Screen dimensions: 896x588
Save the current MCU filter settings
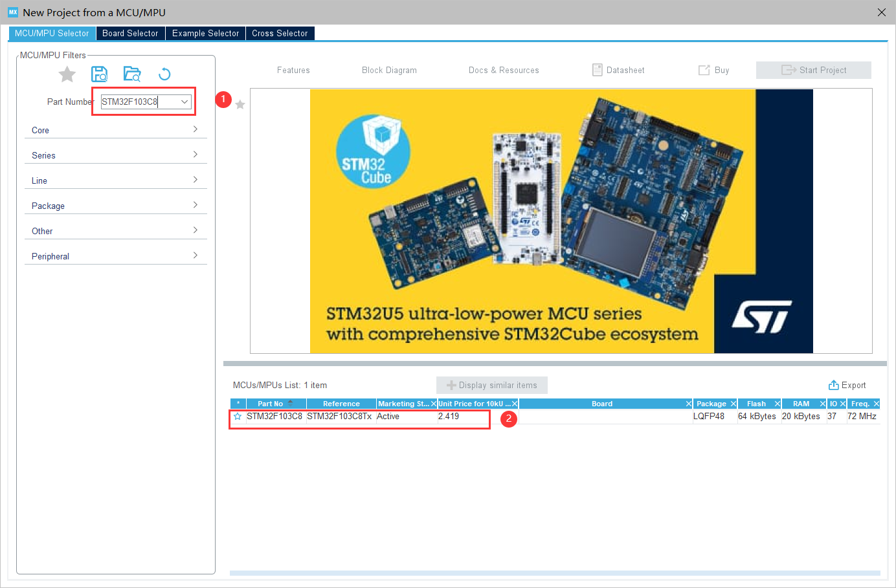pyautogui.click(x=100, y=74)
